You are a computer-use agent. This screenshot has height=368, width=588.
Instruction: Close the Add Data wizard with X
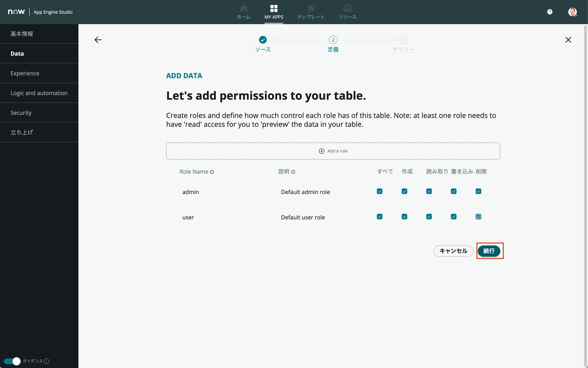(568, 40)
